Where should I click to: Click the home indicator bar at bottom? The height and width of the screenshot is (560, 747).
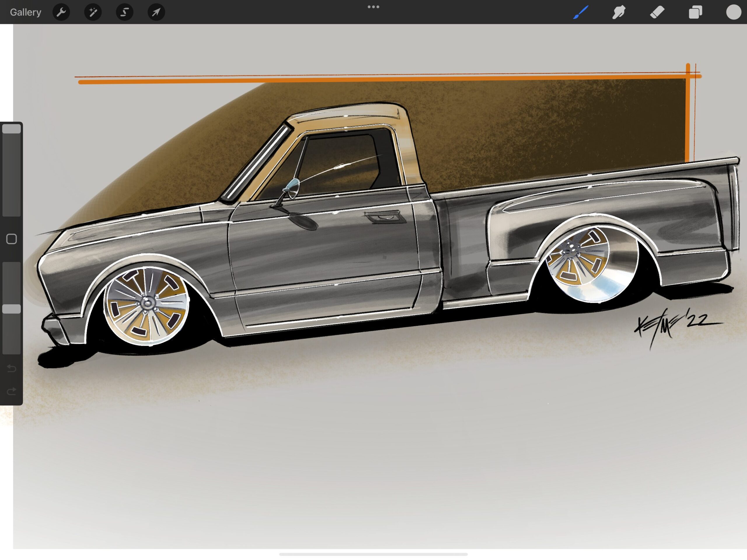(373, 554)
